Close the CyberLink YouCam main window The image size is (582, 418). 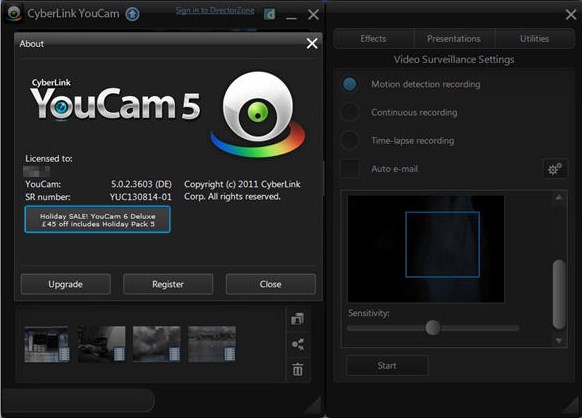click(314, 14)
